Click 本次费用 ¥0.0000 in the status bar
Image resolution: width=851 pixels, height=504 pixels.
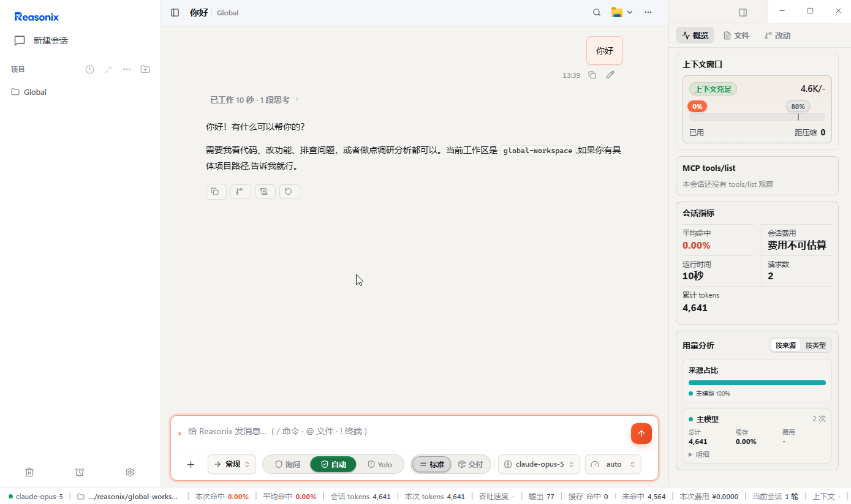pyautogui.click(x=709, y=497)
